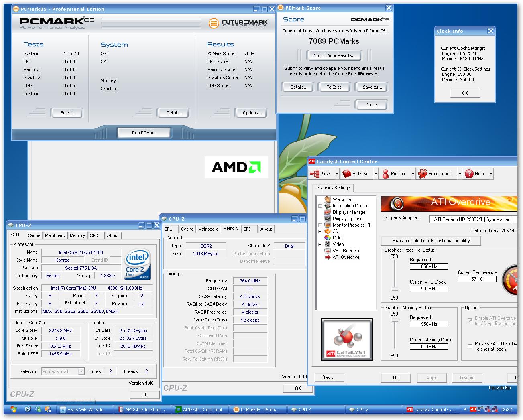Image resolution: width=523 pixels, height=420 pixels.
Task: Click the Run PCMark button
Action: 144,133
